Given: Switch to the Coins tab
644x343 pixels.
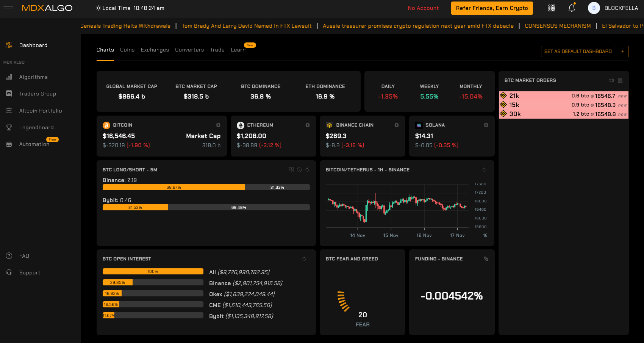Looking at the screenshot, I should [127, 50].
